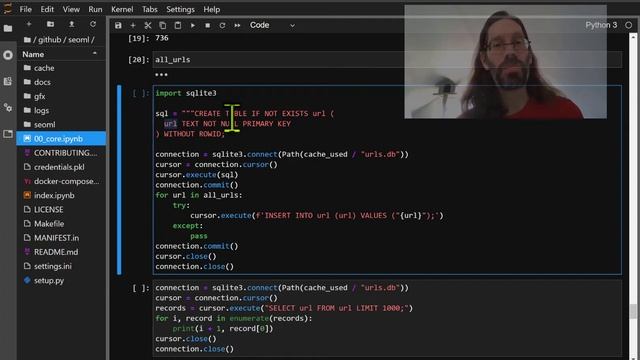Paste cell from clipboard
Viewport: 640px width, 360px height.
coord(178,25)
